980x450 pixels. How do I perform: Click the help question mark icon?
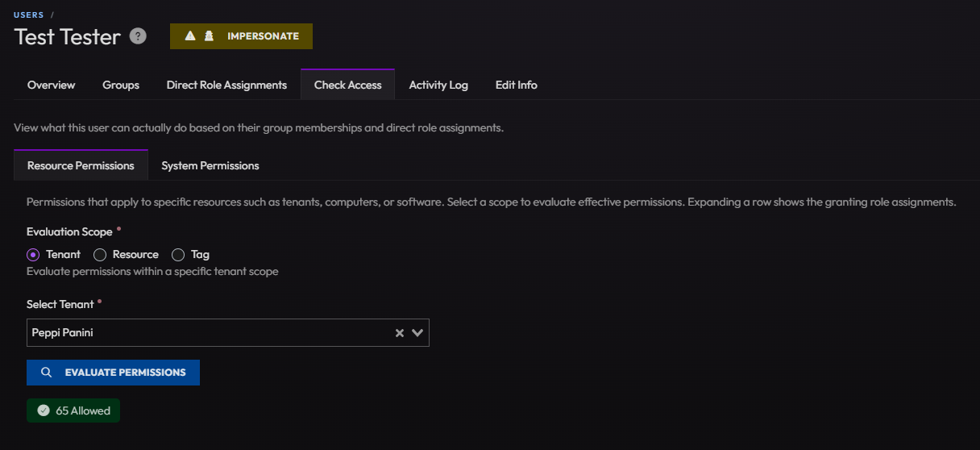[x=138, y=36]
